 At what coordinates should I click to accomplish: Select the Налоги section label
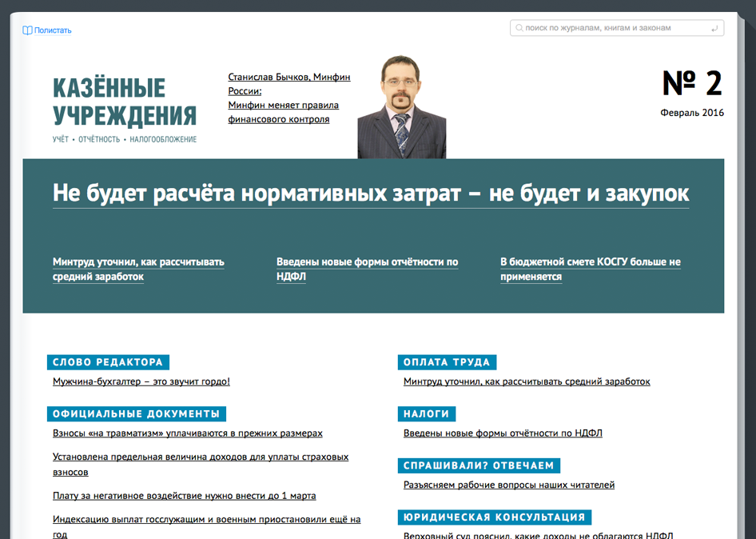click(426, 414)
